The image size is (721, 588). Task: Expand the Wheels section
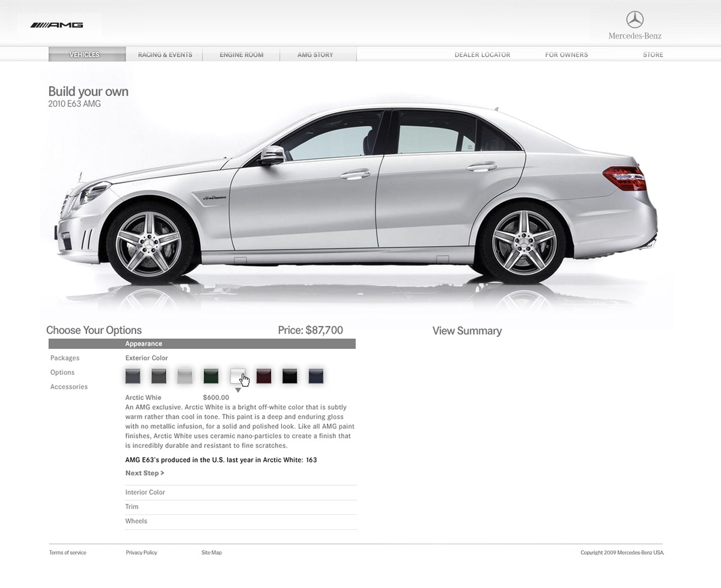coord(241,521)
